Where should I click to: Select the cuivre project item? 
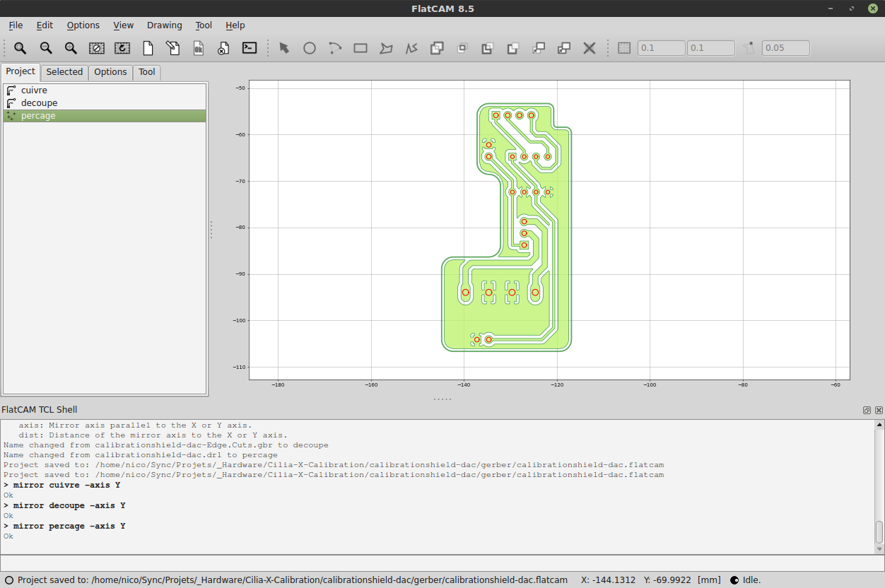34,90
